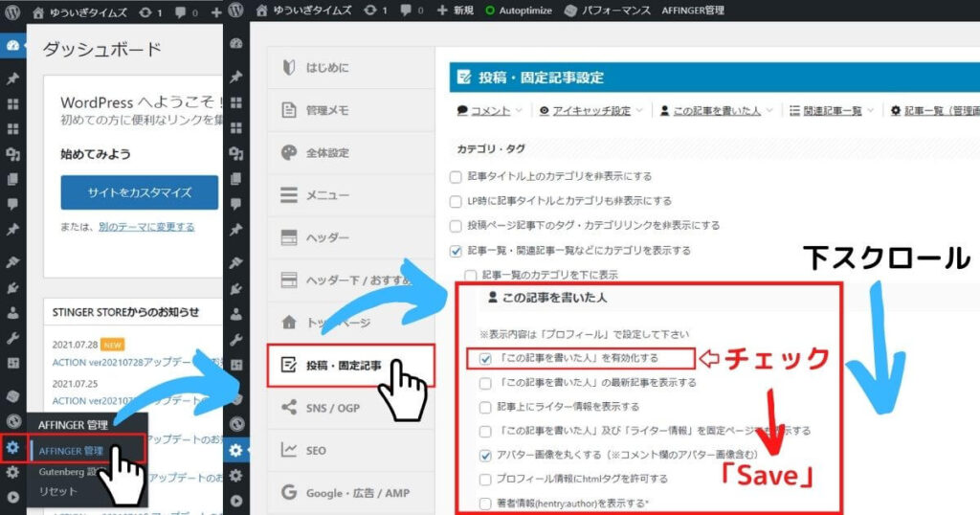Check 著者情報(hentry:author)を表示する

pos(485,504)
